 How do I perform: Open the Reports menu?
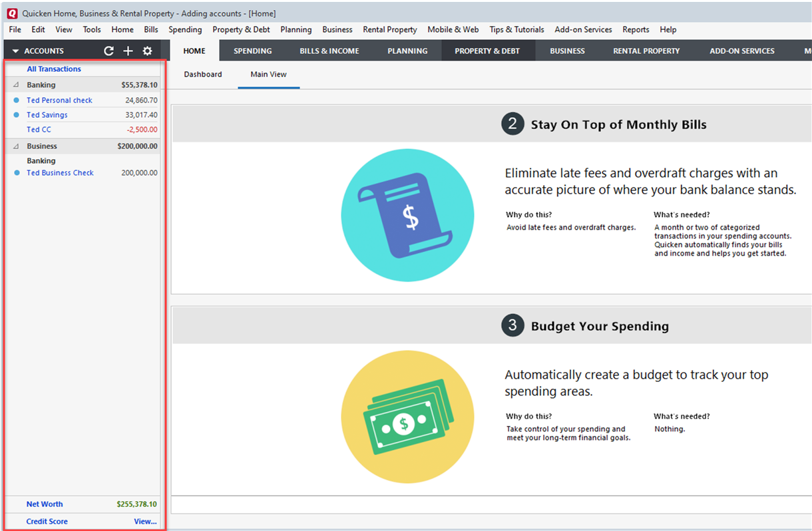pyautogui.click(x=636, y=29)
